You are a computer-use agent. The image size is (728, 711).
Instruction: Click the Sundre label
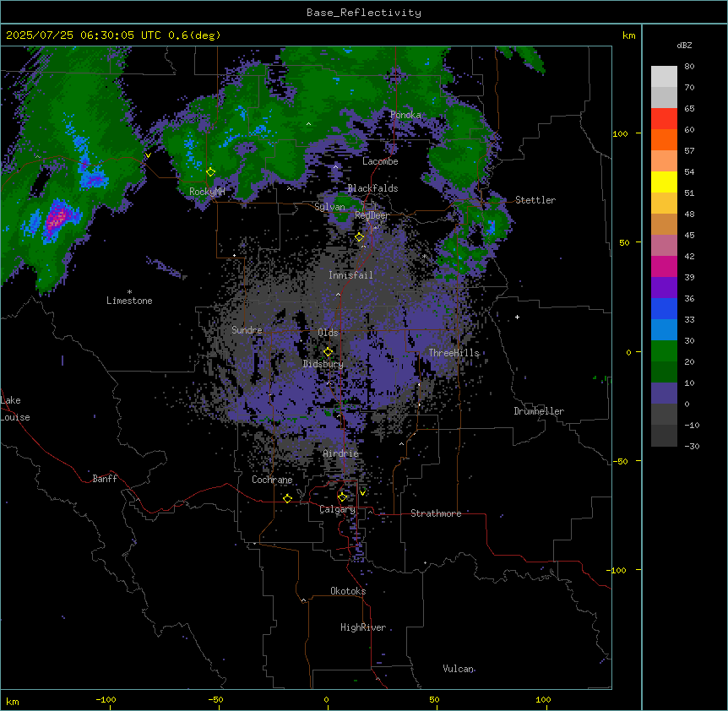[x=247, y=330]
